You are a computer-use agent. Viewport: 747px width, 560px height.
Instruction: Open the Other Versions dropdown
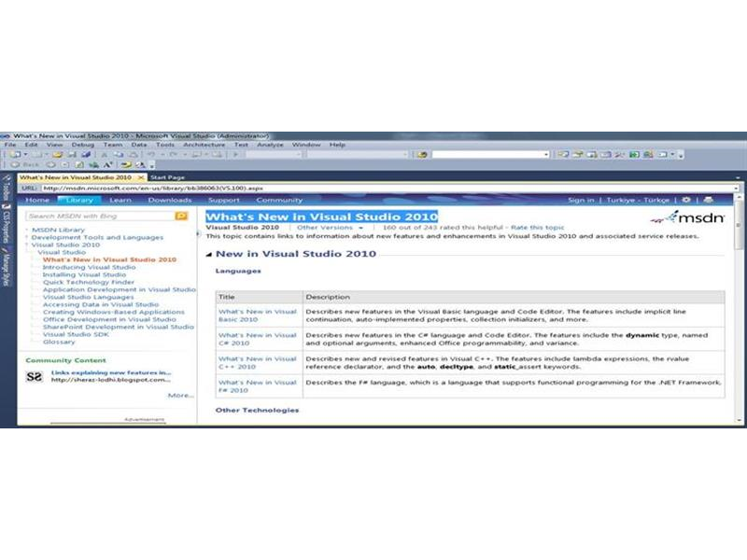(x=330, y=228)
